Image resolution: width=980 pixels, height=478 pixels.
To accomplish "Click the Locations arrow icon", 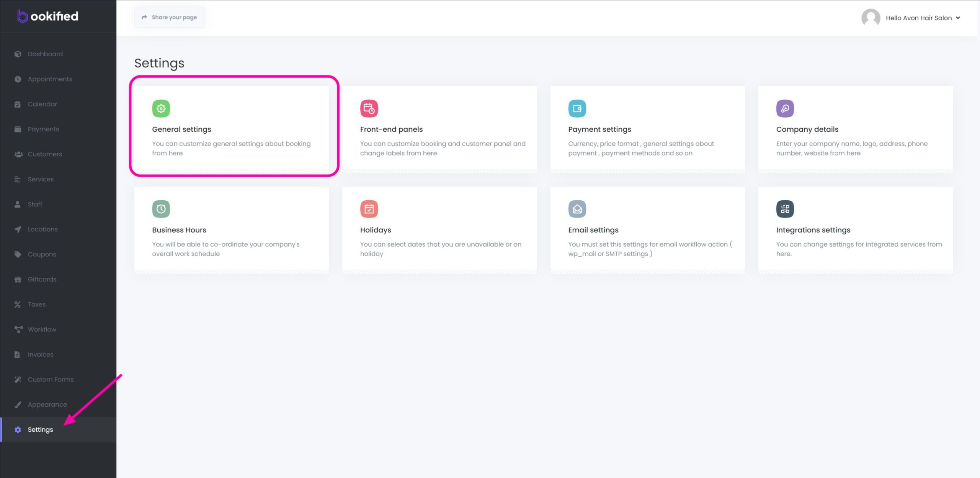I will point(18,229).
